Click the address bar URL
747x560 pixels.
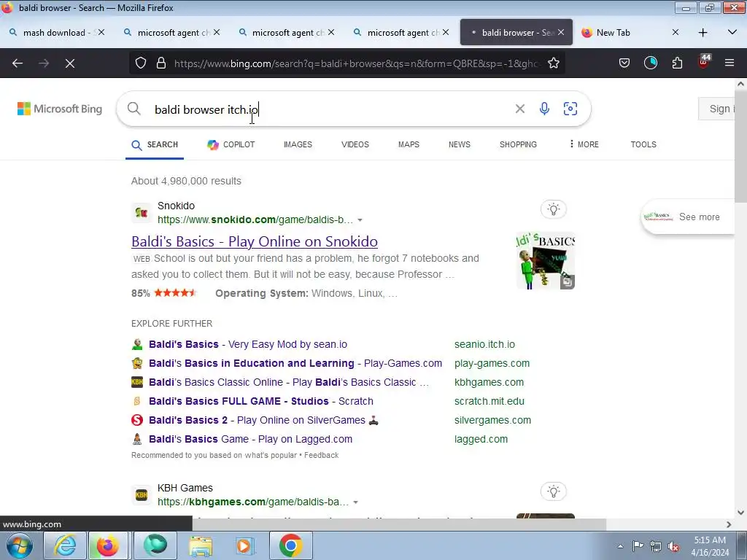[357, 63]
